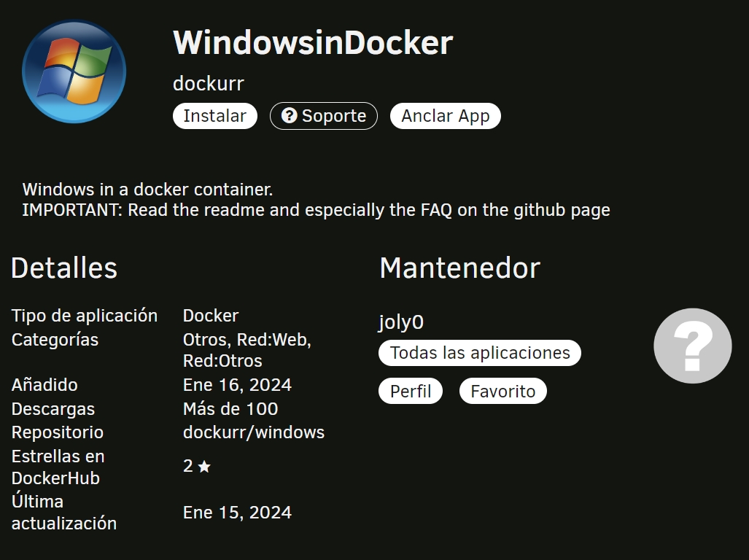Click the dockurr/windows repository value
This screenshot has height=560, width=749.
(x=254, y=432)
